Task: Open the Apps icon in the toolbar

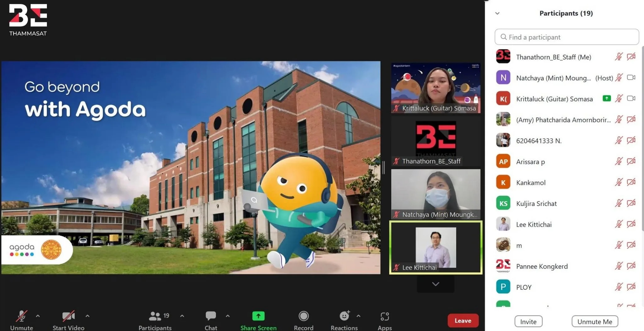Action: [385, 316]
